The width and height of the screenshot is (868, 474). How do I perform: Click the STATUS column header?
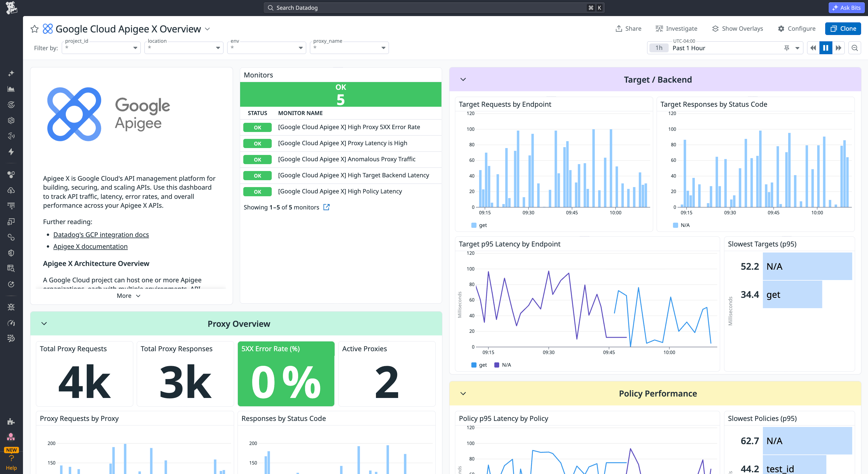tap(257, 113)
